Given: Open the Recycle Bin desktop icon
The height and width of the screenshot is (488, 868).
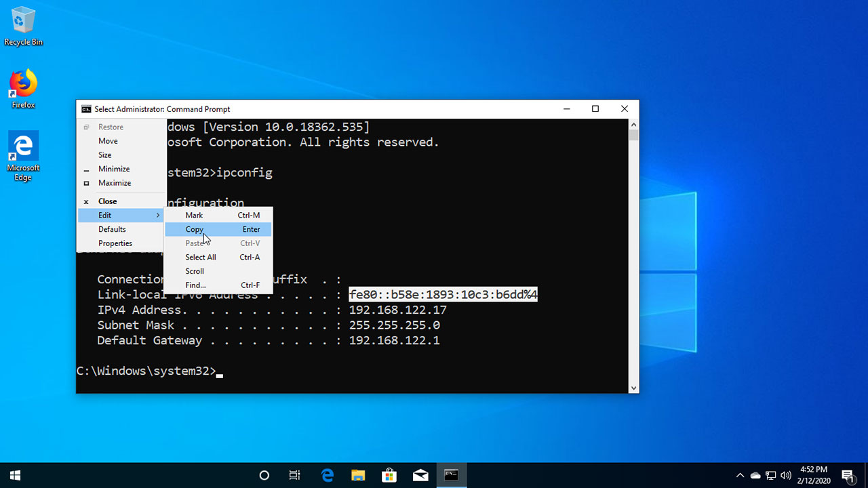Looking at the screenshot, I should coord(23,27).
